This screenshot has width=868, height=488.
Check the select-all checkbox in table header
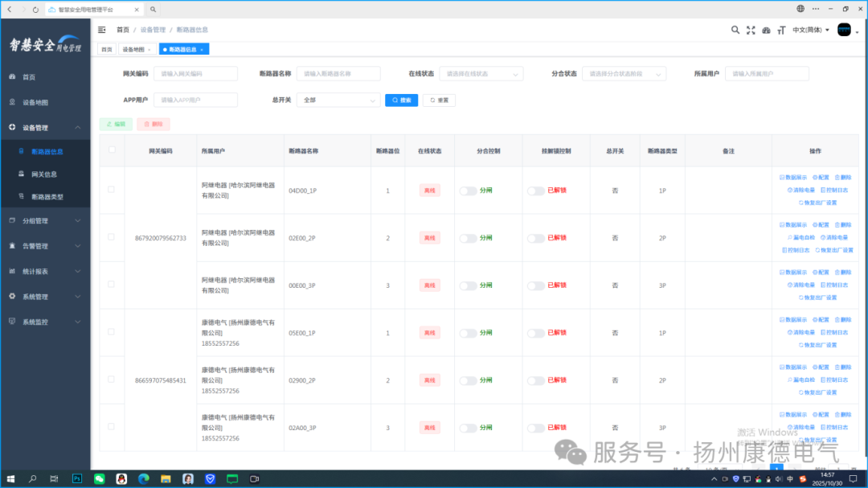tap(111, 150)
